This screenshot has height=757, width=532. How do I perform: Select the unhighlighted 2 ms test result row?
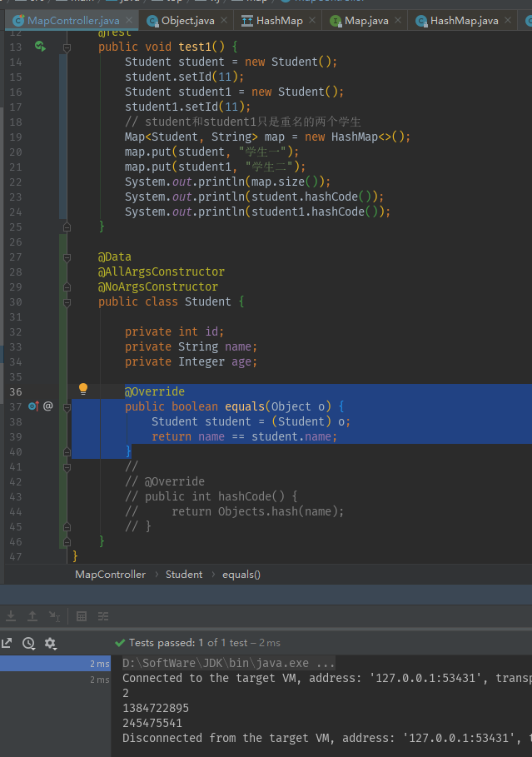click(x=55, y=680)
